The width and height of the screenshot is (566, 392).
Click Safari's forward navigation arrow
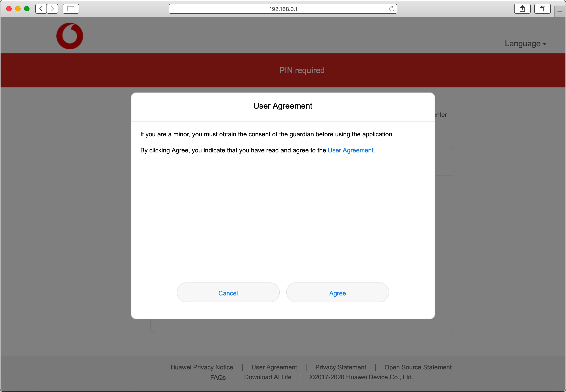pos(52,9)
